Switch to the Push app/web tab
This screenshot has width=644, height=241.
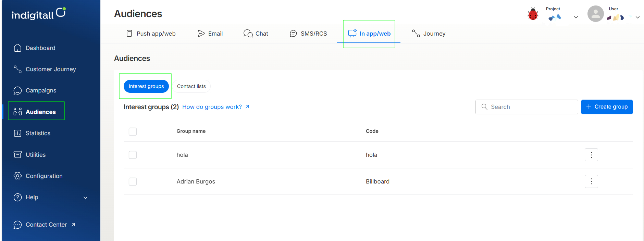(x=151, y=34)
